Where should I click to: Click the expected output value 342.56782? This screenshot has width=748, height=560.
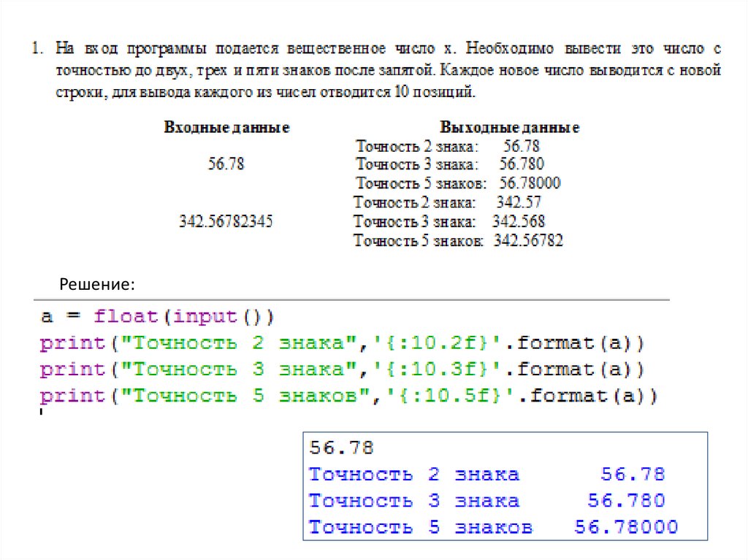528,241
